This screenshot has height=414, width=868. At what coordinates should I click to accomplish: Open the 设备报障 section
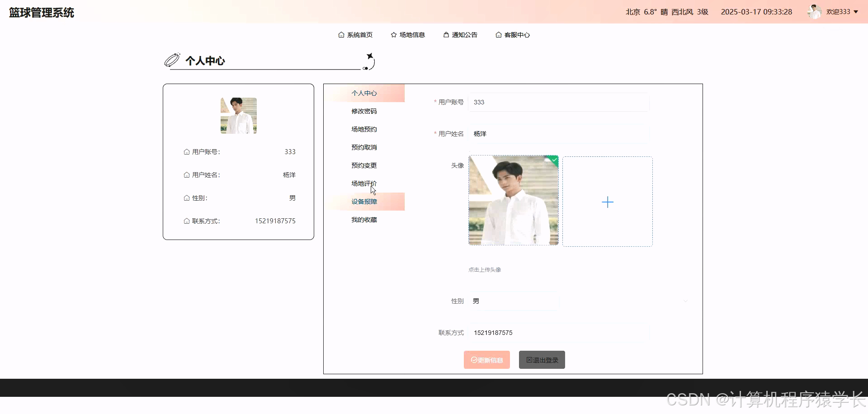(x=364, y=202)
